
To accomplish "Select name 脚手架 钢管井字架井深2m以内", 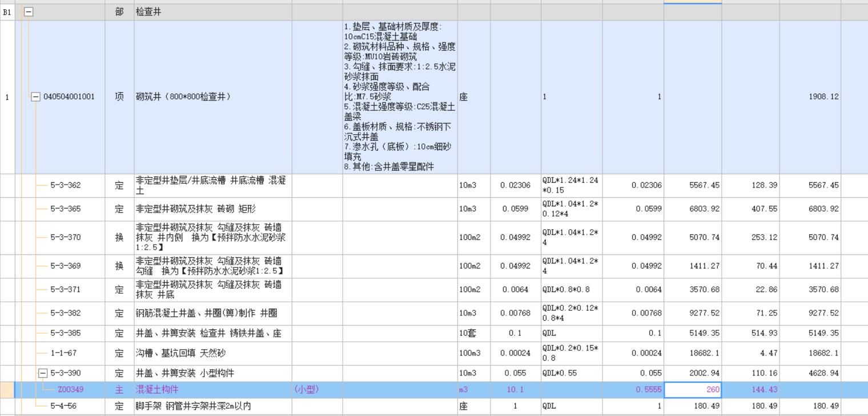I will click(x=194, y=406).
